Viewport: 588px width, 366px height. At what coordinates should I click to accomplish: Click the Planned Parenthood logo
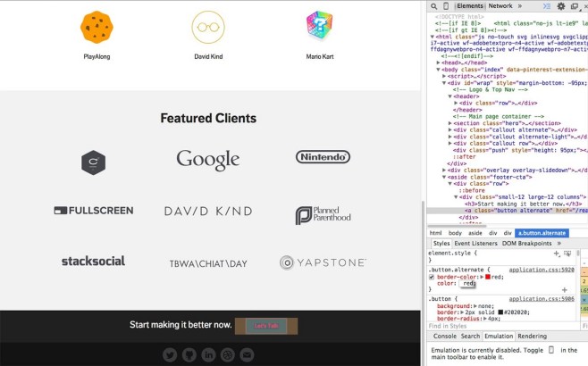[x=323, y=215]
